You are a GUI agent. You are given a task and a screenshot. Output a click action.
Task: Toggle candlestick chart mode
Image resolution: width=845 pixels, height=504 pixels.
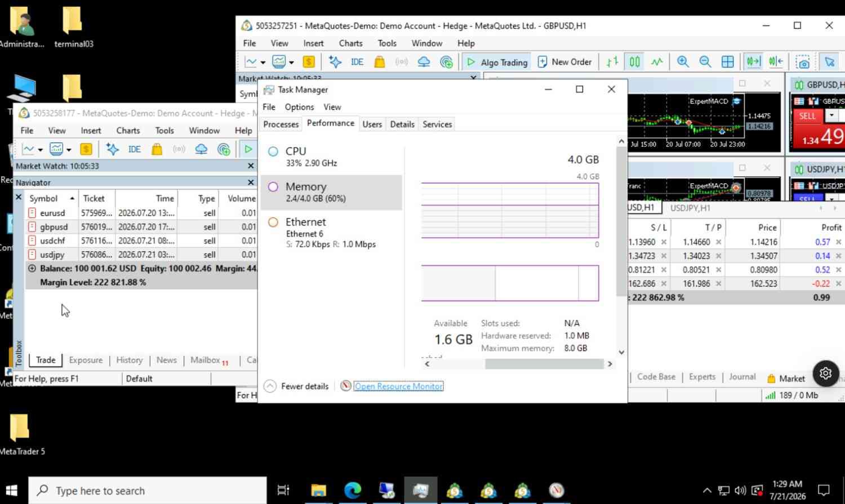635,62
